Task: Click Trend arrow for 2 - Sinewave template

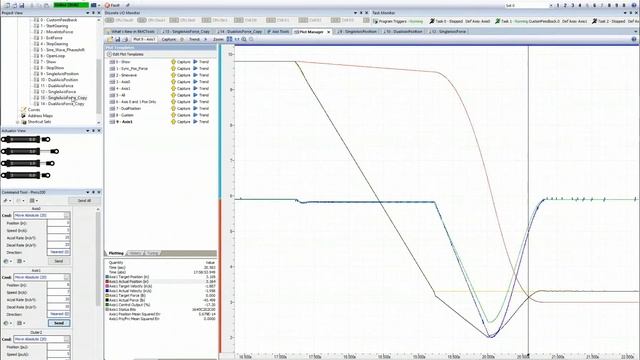Action: click(195, 75)
